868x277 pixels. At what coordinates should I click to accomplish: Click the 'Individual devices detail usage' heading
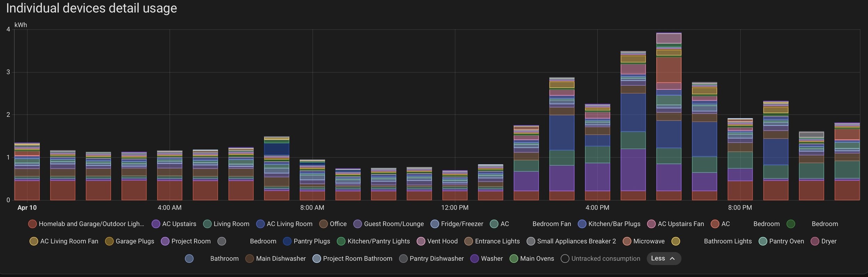(92, 8)
